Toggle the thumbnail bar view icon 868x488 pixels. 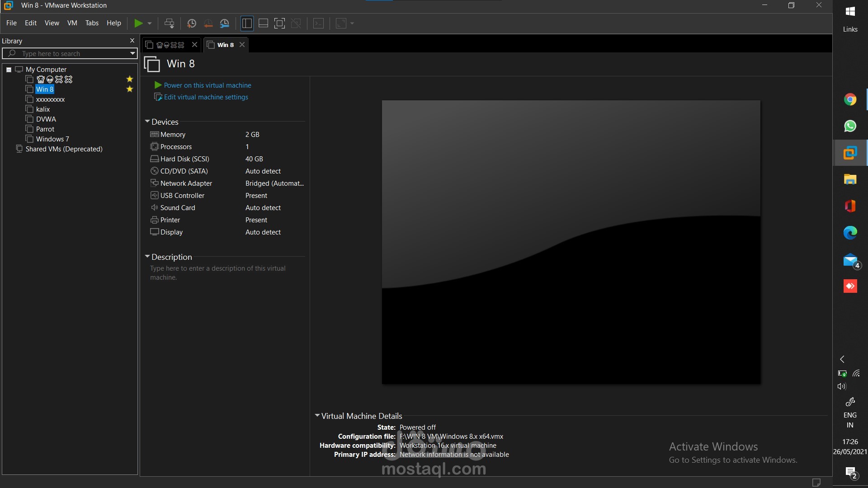263,23
